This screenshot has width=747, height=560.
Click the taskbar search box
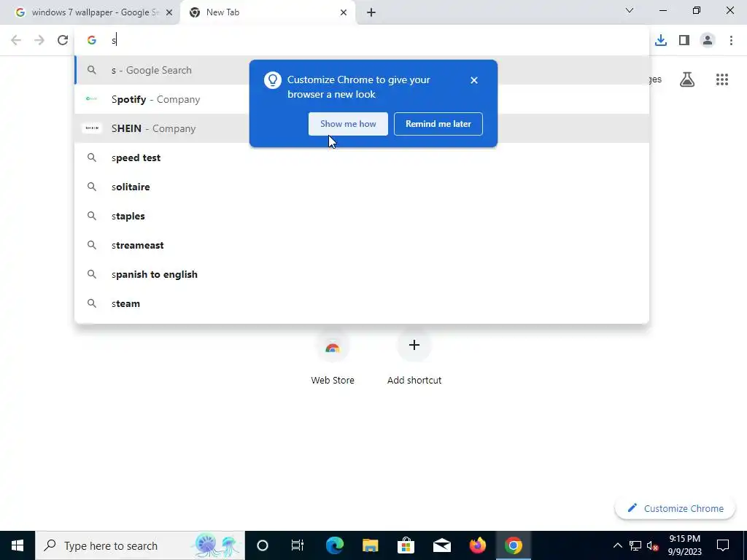[139, 545]
